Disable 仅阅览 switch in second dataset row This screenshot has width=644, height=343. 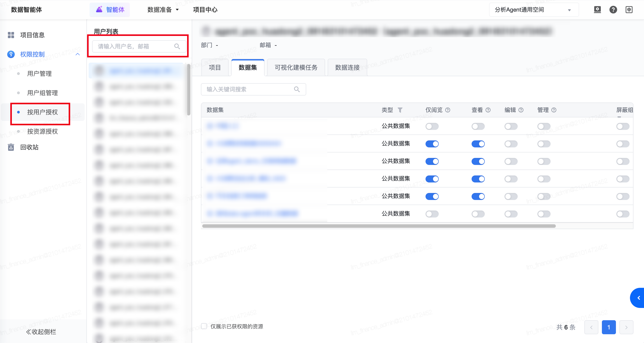(432, 144)
